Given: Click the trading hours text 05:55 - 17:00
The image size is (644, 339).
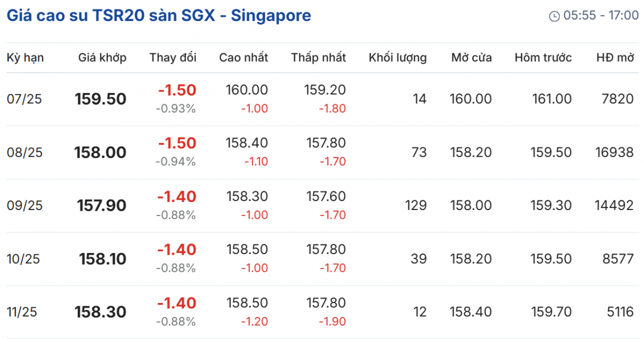Looking at the screenshot, I should (601, 16).
